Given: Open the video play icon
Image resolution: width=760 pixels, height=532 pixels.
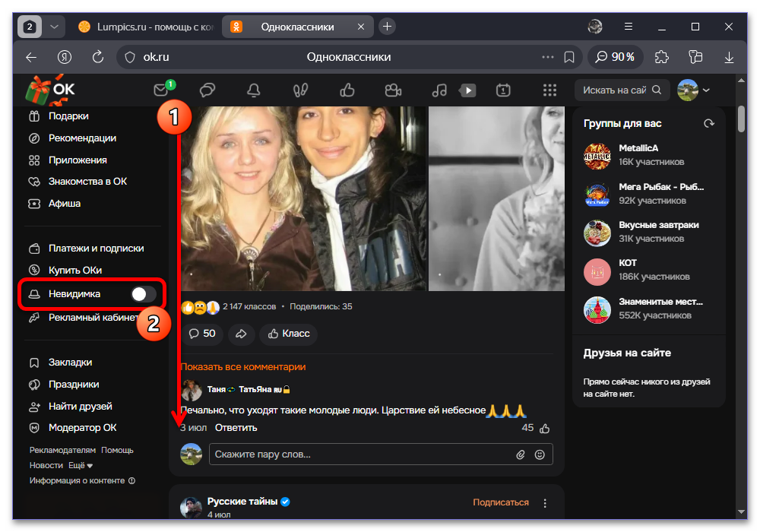Looking at the screenshot, I should (467, 90).
